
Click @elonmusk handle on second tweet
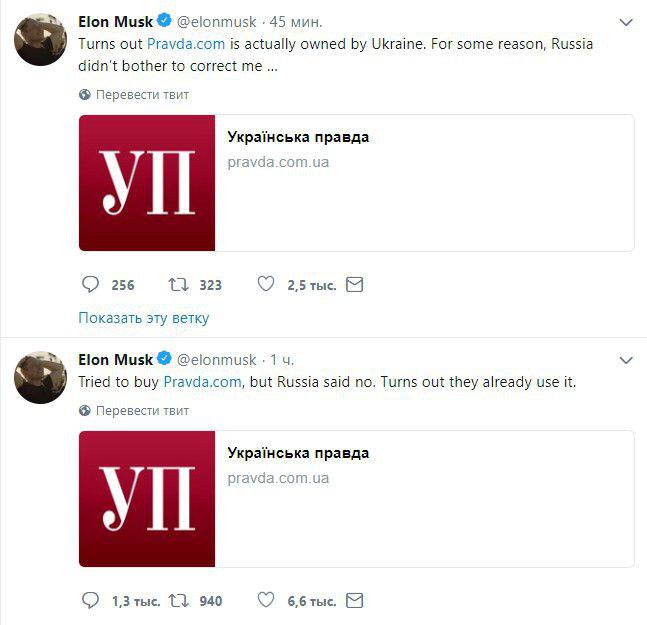(x=217, y=359)
